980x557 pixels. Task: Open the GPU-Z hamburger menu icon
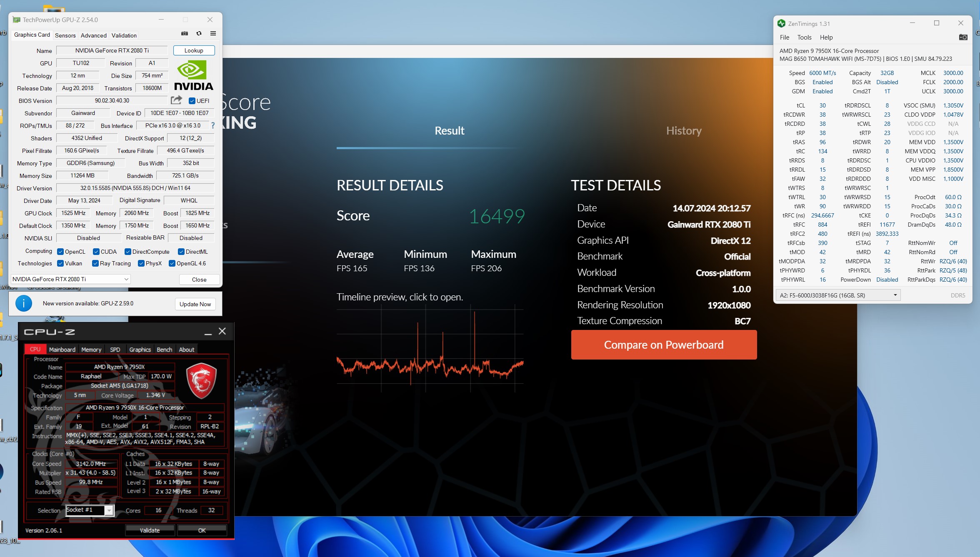tap(213, 34)
